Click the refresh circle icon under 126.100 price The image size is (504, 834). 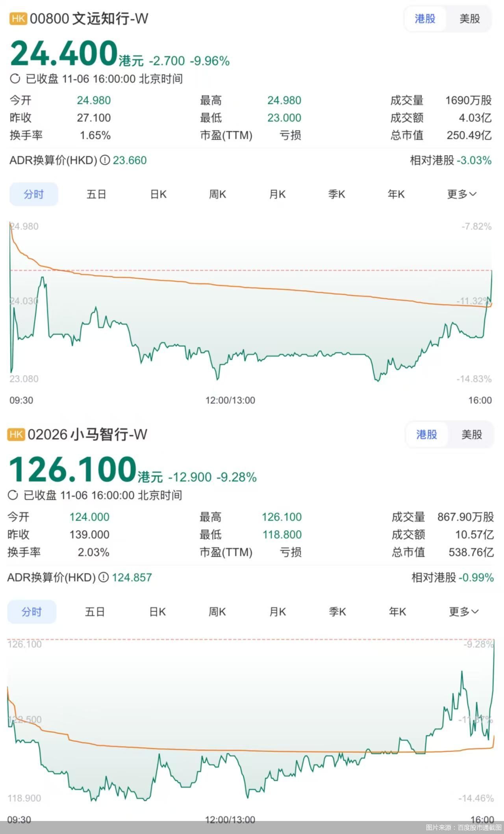(13, 495)
